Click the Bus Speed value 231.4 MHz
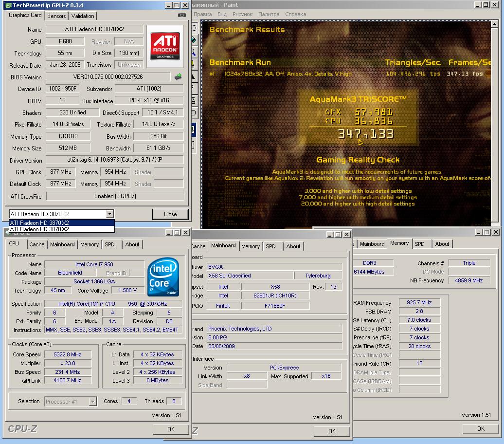Image resolution: width=504 pixels, height=444 pixels. [x=68, y=371]
